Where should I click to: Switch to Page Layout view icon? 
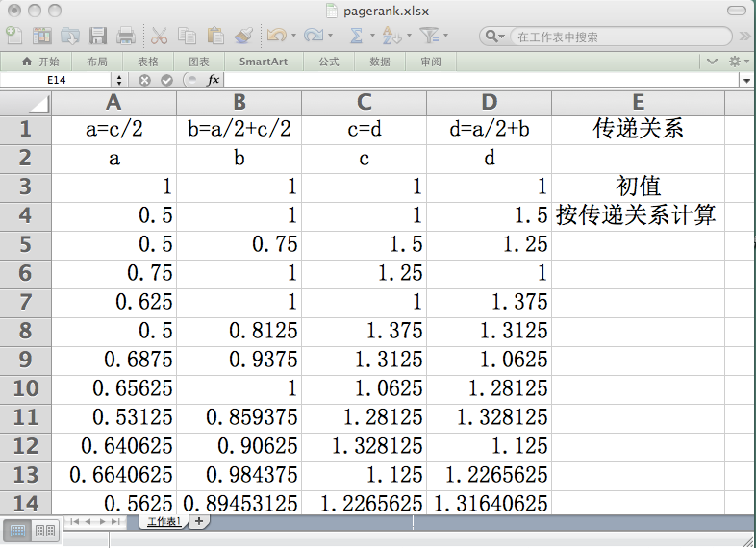coord(45,531)
